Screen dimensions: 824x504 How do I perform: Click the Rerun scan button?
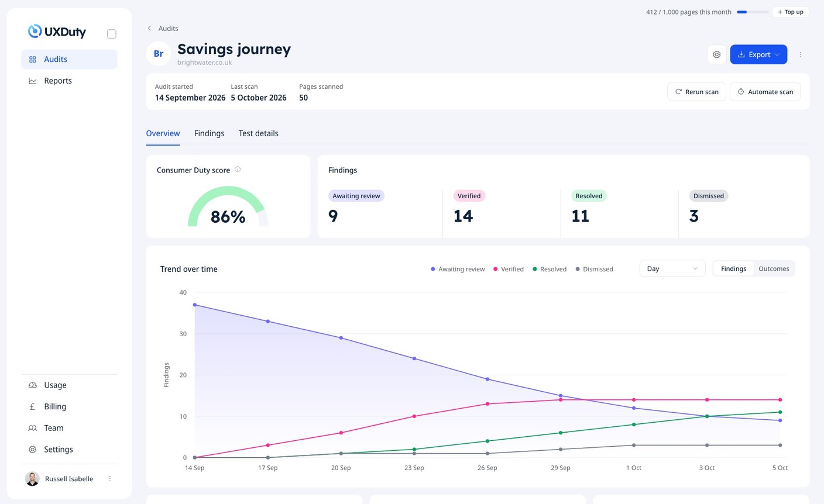pos(697,92)
